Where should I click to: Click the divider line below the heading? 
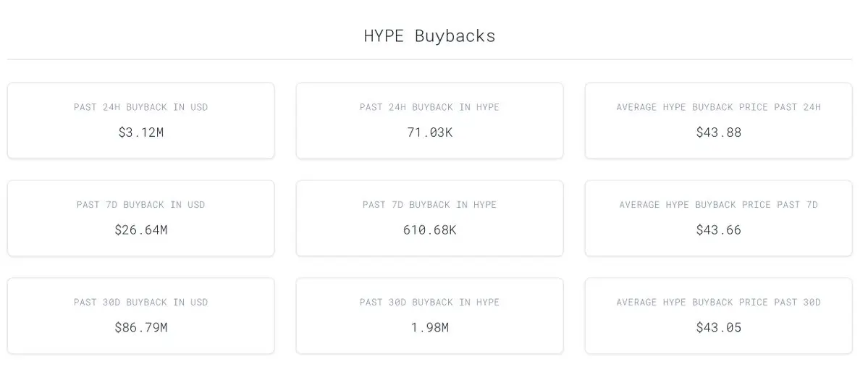tap(429, 59)
